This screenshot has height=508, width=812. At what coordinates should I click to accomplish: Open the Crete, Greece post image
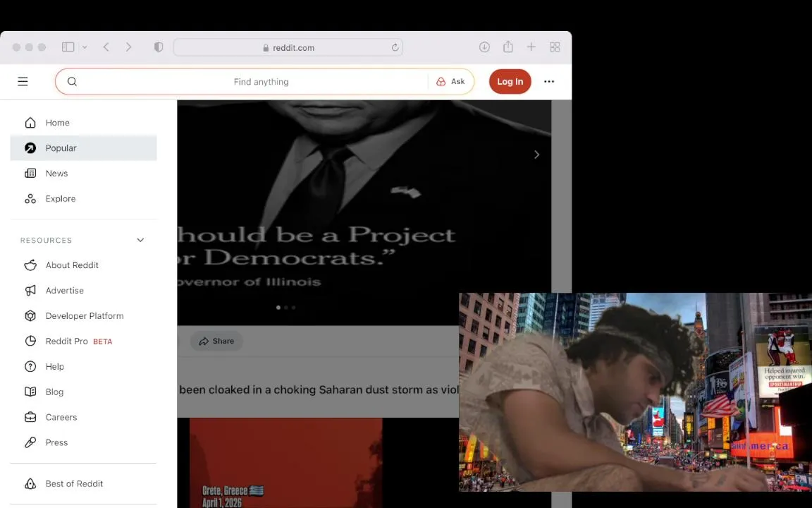pos(286,464)
